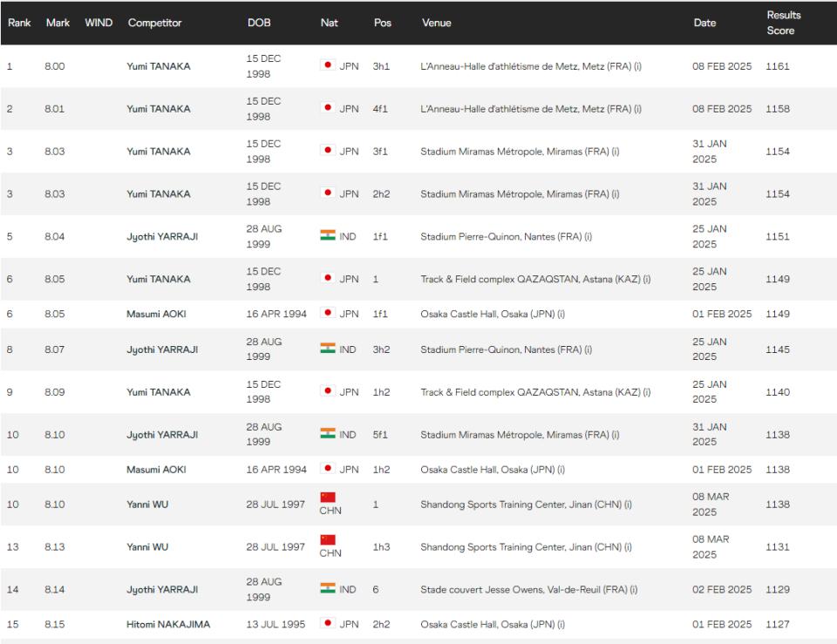Viewport: 837px width, 644px height.
Task: Sort by the Mark column header
Action: (58, 23)
